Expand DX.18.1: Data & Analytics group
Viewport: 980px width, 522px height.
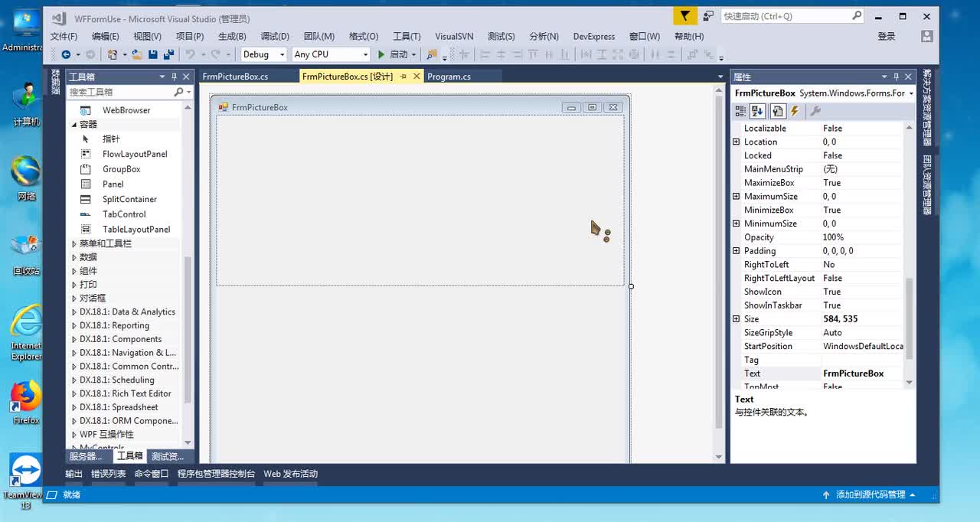[74, 312]
